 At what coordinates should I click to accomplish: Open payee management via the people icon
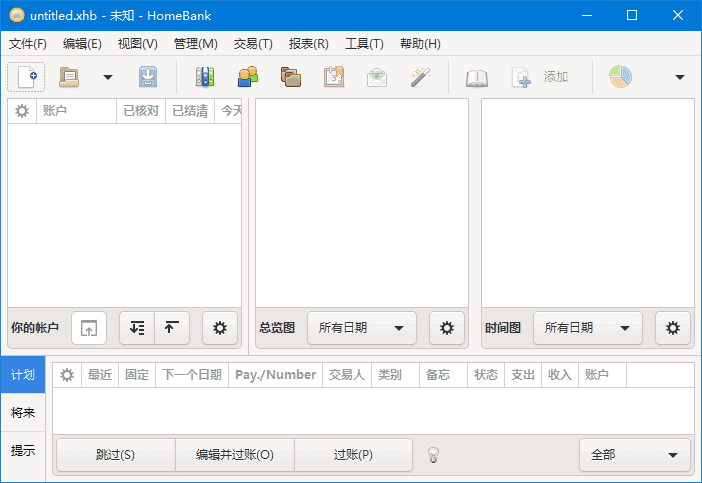(x=248, y=77)
